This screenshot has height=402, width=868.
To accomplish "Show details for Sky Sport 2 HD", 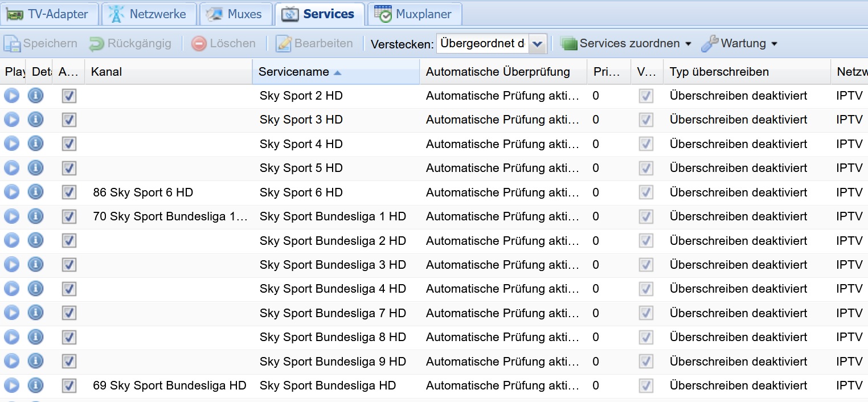I will point(35,96).
